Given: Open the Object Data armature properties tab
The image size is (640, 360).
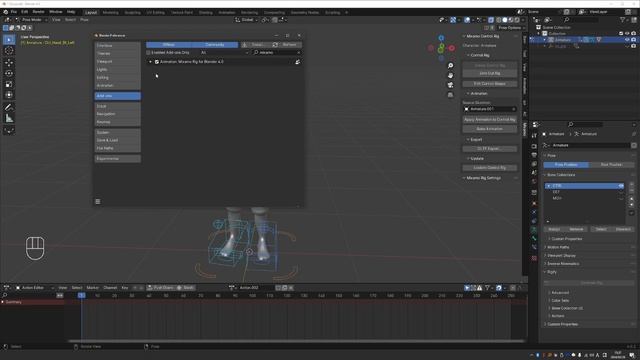Looking at the screenshot, I should [x=534, y=230].
